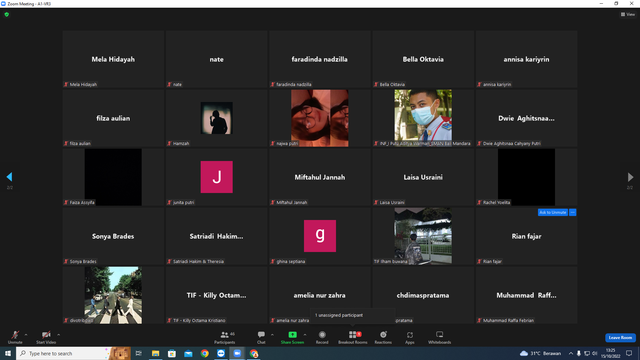Open the Windows Start menu
This screenshot has height=360, width=640.
(x=8, y=353)
